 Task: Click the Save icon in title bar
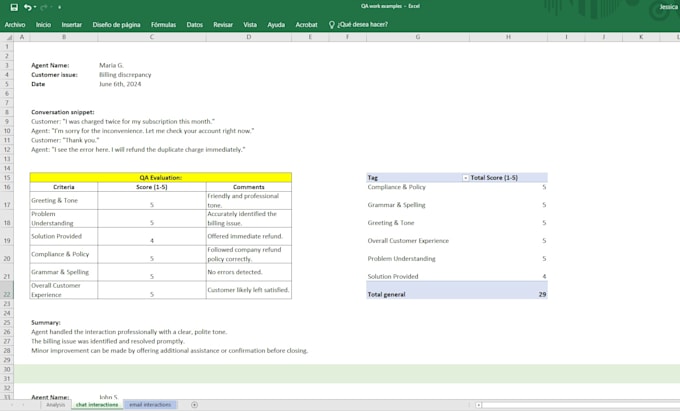(x=14, y=7)
